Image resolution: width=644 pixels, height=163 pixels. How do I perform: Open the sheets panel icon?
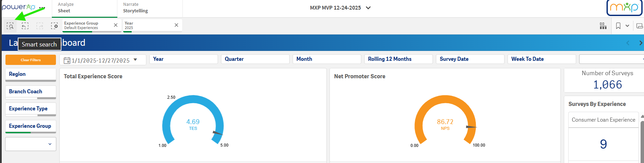(639, 26)
